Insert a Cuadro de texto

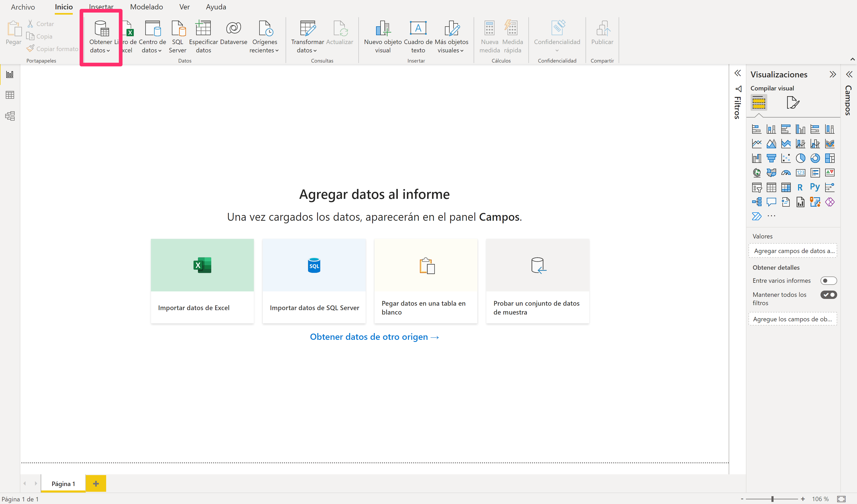(x=418, y=37)
